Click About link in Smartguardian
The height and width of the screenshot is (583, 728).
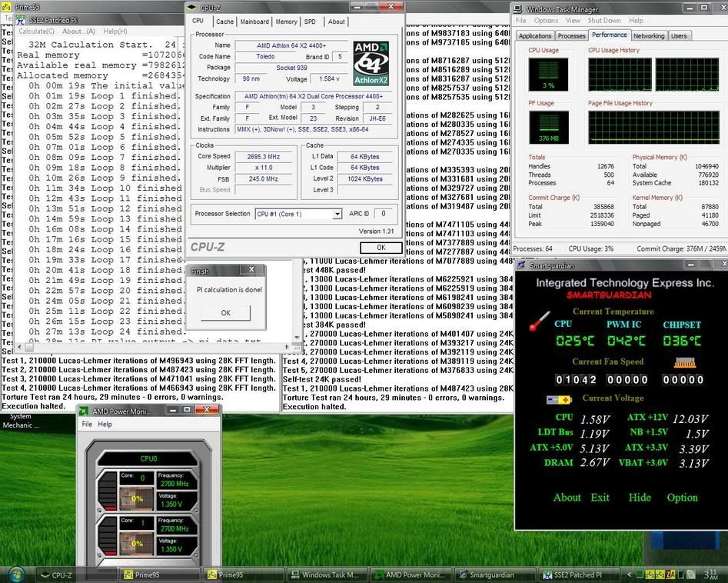point(567,498)
